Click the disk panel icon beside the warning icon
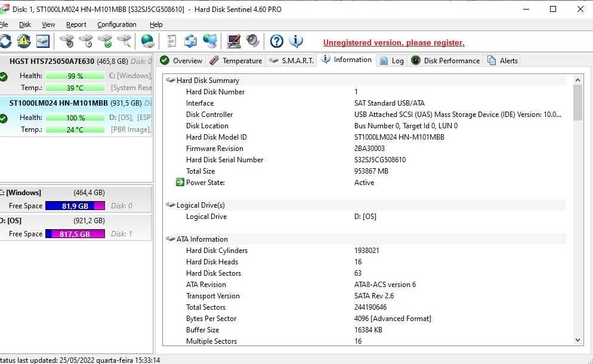 (43, 41)
